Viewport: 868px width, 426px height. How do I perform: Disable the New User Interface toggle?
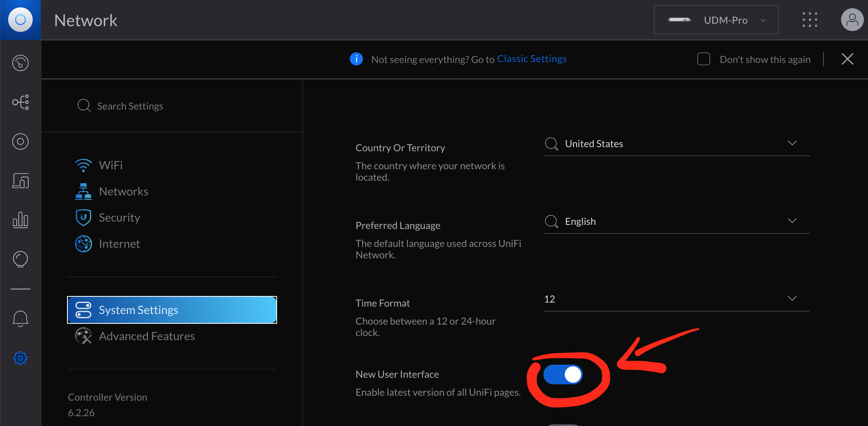[x=563, y=374]
